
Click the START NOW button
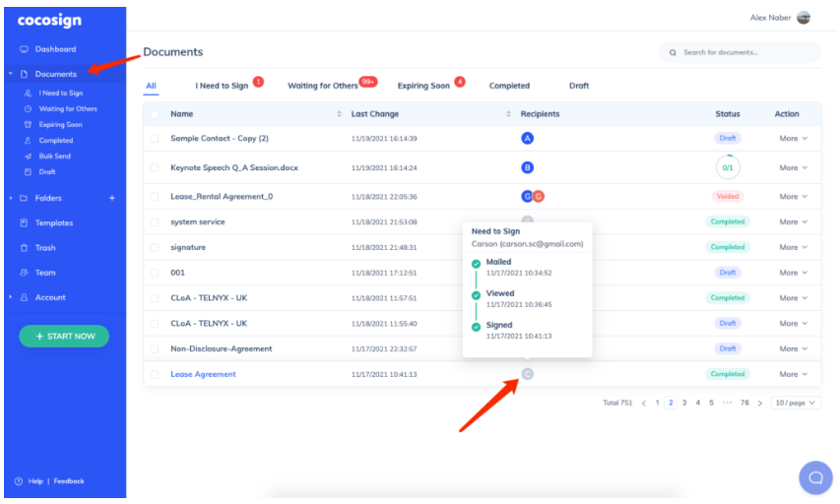coord(64,336)
